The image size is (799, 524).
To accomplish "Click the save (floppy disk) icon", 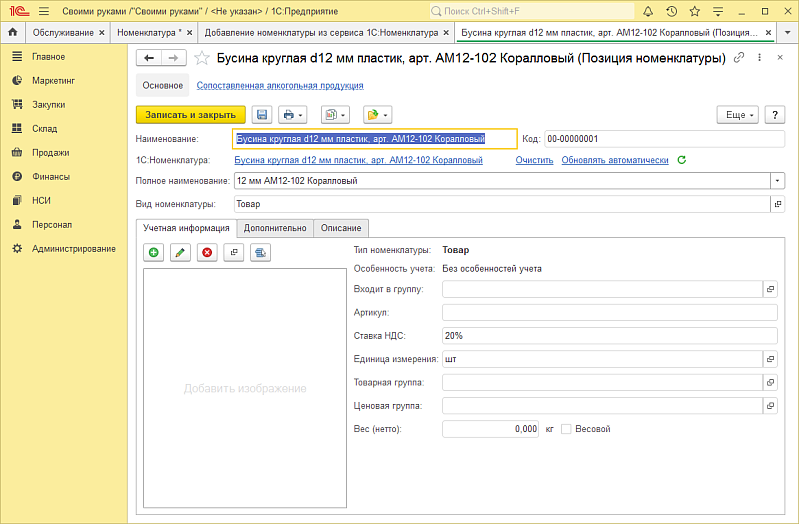I will pos(262,115).
